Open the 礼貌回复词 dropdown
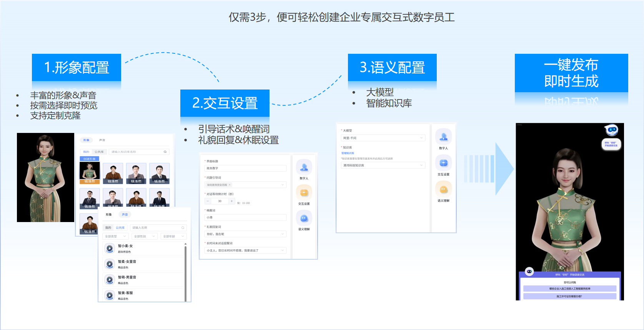 pos(245,234)
